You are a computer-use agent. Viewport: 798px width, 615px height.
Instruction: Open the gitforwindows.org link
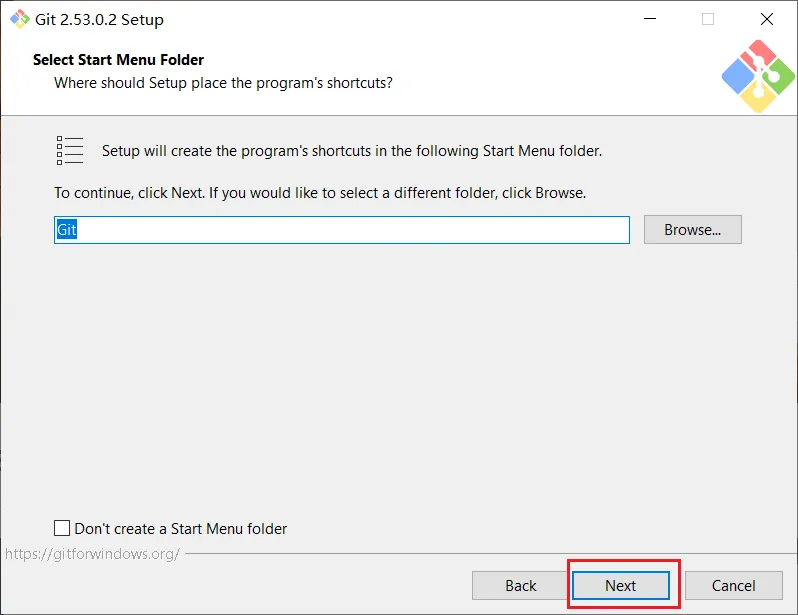coord(92,553)
